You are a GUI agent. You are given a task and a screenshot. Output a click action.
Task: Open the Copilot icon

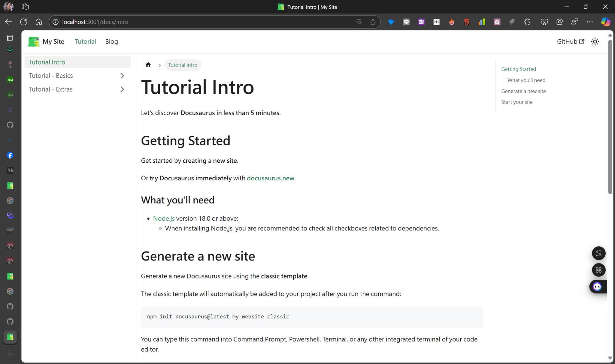click(x=605, y=22)
